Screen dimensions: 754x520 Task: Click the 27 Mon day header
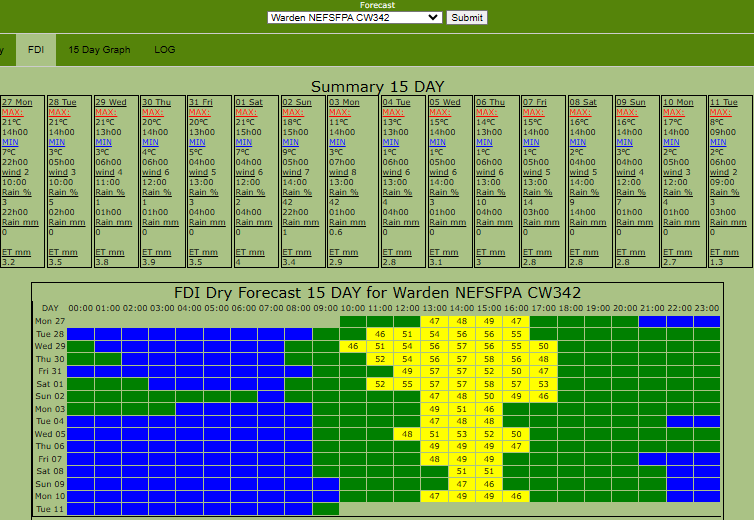click(18, 102)
